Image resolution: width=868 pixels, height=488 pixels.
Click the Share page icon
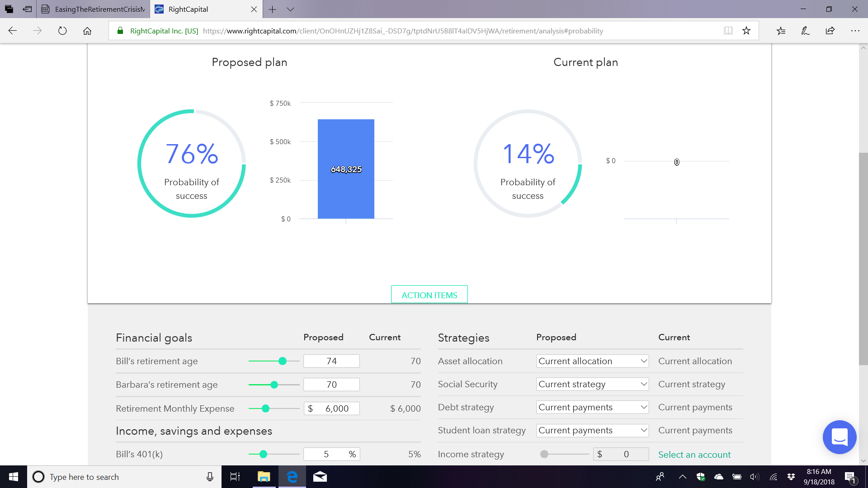[x=830, y=31]
